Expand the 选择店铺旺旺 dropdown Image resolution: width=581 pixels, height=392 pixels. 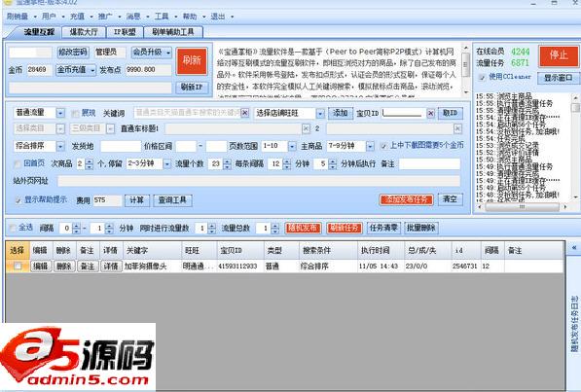pyautogui.click(x=320, y=113)
